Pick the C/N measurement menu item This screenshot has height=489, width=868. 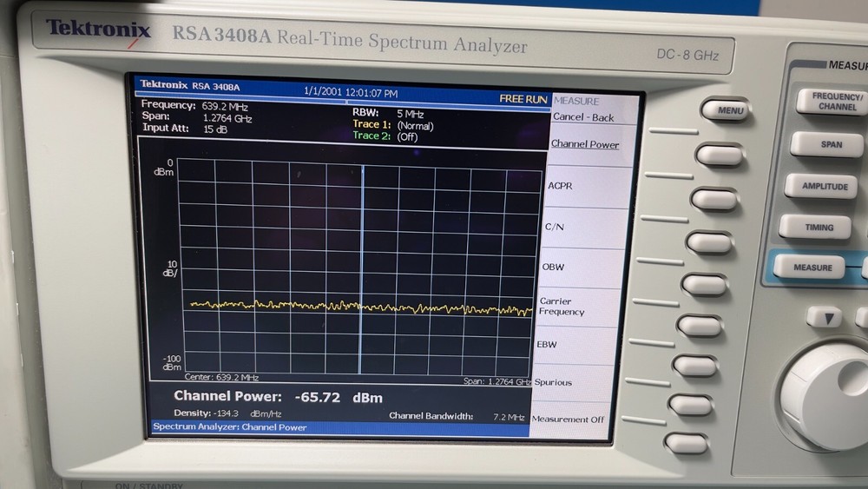click(554, 227)
